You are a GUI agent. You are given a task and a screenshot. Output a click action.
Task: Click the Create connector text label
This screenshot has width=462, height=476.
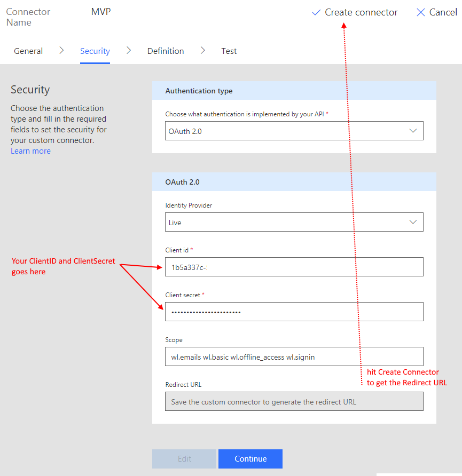[x=361, y=12]
